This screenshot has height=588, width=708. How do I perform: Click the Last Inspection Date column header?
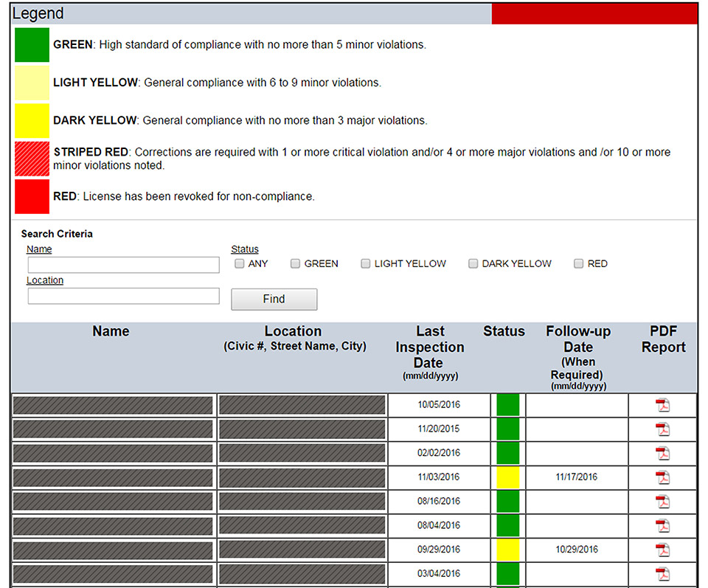(x=428, y=347)
